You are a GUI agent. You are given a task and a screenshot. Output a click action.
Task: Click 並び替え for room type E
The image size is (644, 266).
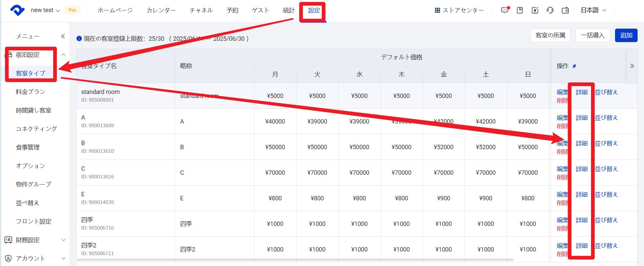click(606, 194)
